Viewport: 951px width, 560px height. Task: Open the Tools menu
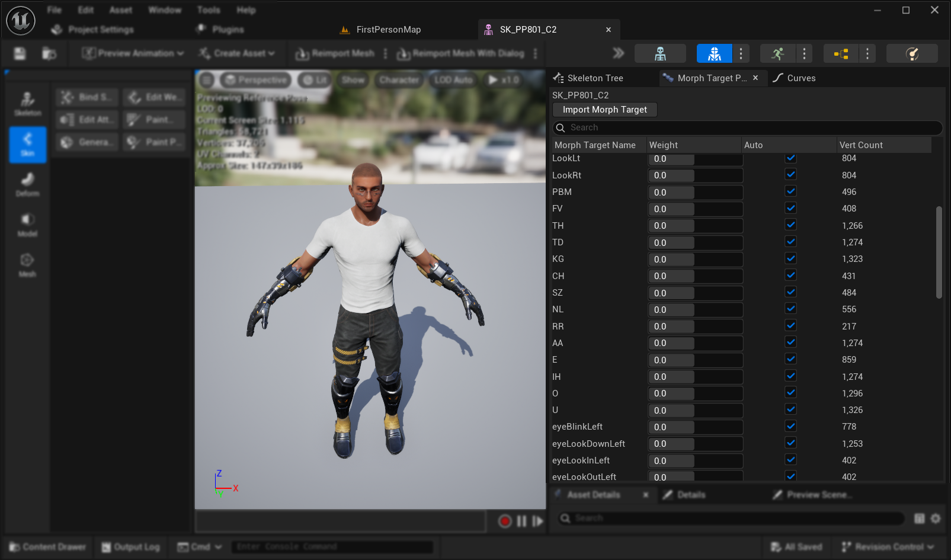coord(209,9)
